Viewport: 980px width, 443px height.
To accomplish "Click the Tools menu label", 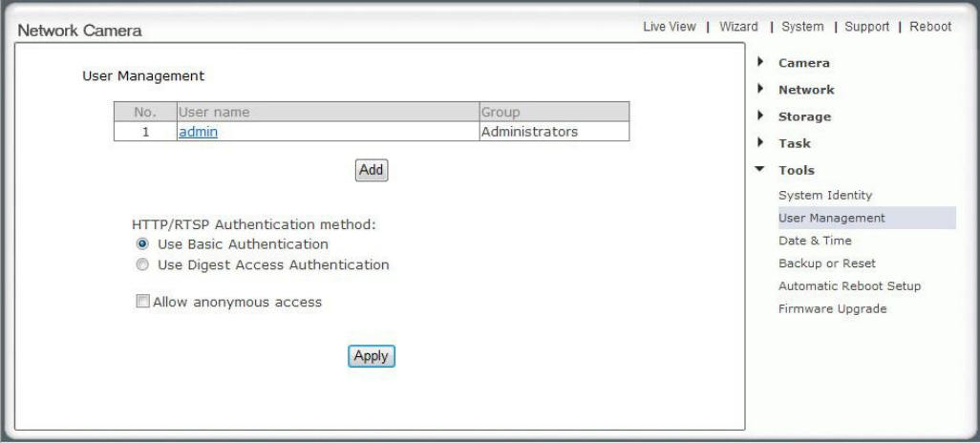I will click(797, 171).
